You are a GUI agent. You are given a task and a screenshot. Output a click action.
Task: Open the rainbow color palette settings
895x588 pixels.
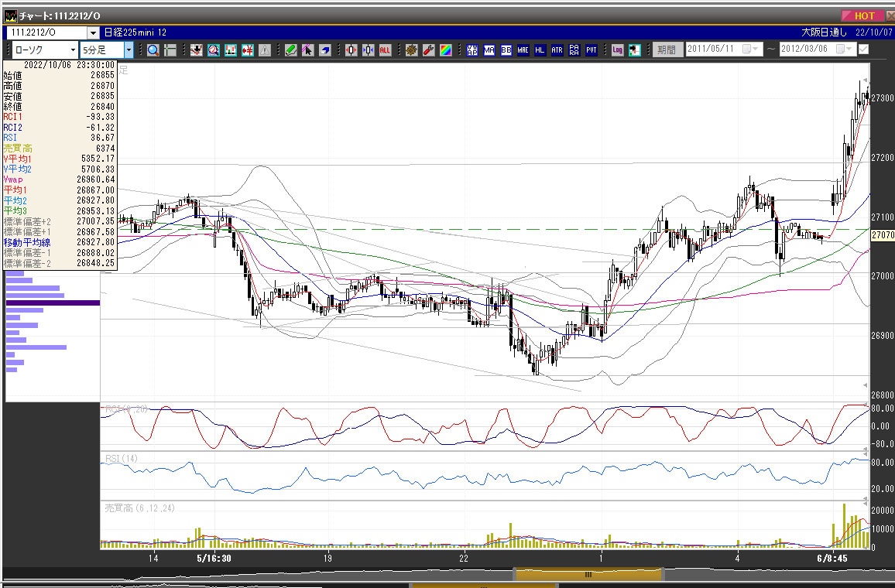(446, 50)
